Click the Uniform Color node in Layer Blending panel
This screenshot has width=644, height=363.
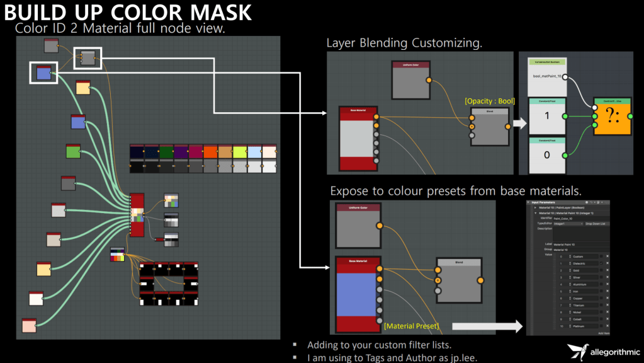pyautogui.click(x=410, y=81)
